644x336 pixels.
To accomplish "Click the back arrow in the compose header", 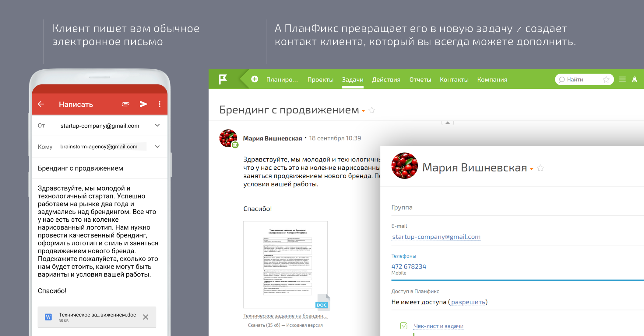I will 41,104.
